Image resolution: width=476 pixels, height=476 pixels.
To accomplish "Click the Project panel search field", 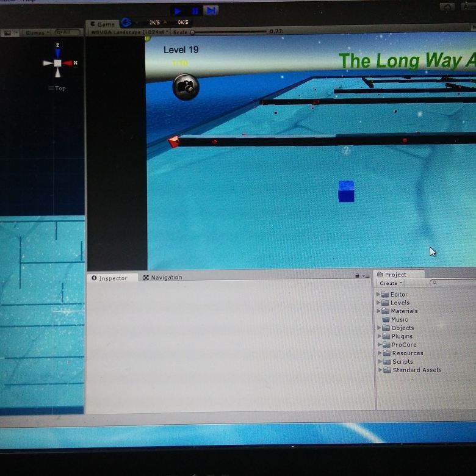I will pos(452,283).
